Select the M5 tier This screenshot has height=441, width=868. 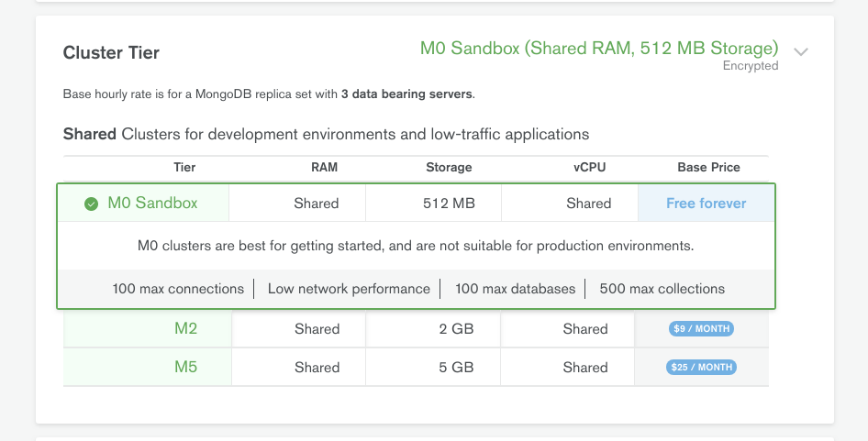pyautogui.click(x=186, y=368)
